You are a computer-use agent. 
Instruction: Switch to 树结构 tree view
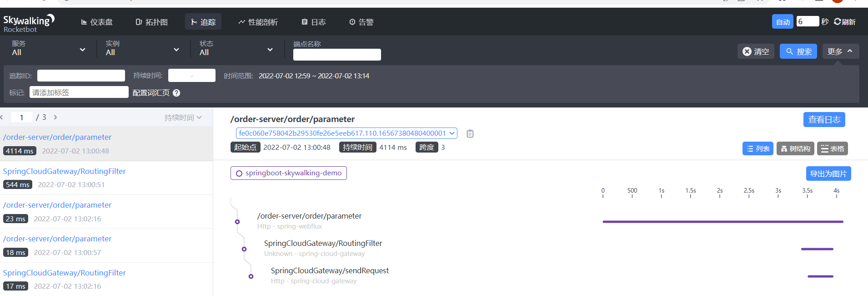tap(795, 148)
